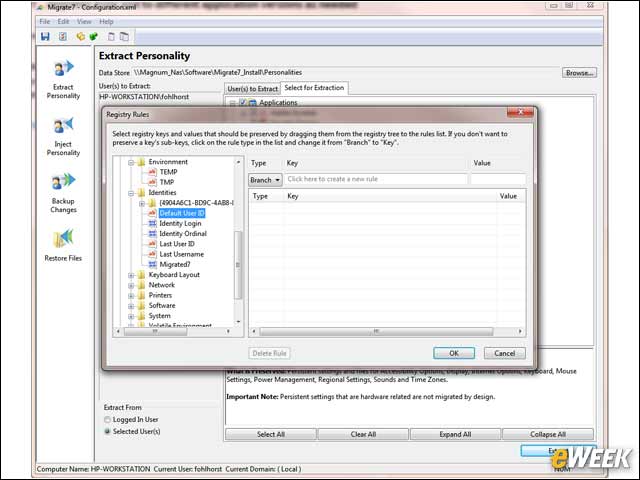The width and height of the screenshot is (640, 480).
Task: Open Backup Changes in sidebar
Action: pos(63,193)
